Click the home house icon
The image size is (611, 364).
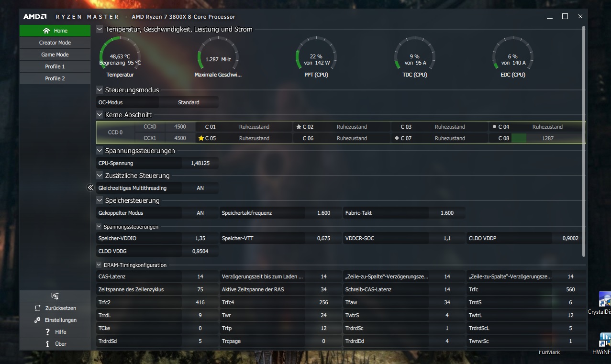tap(46, 31)
